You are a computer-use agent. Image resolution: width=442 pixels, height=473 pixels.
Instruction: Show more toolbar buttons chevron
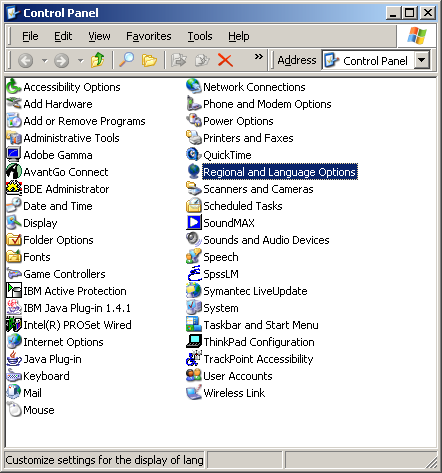click(259, 56)
